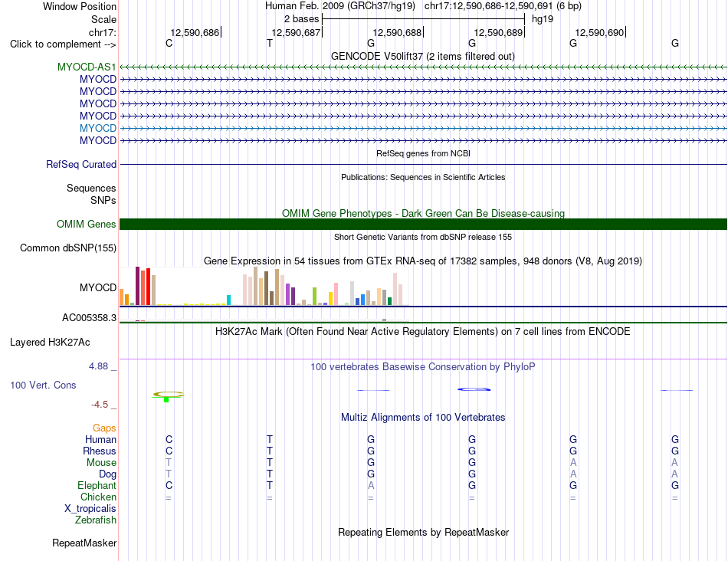Select the light-blue MYOCD transcript label
Viewport: 728px width, 561px height.
tap(97, 128)
